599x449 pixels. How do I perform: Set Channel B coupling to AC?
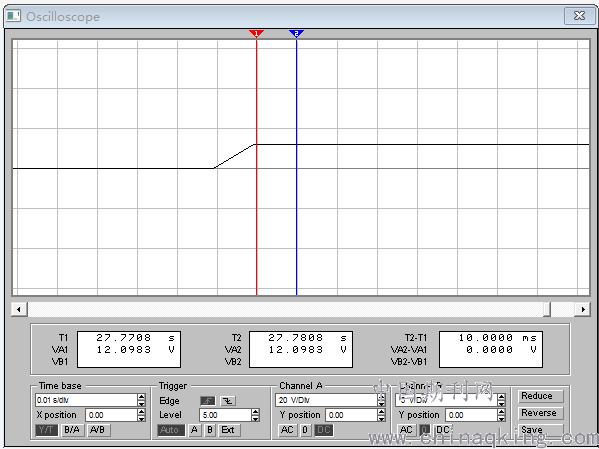[x=406, y=430]
